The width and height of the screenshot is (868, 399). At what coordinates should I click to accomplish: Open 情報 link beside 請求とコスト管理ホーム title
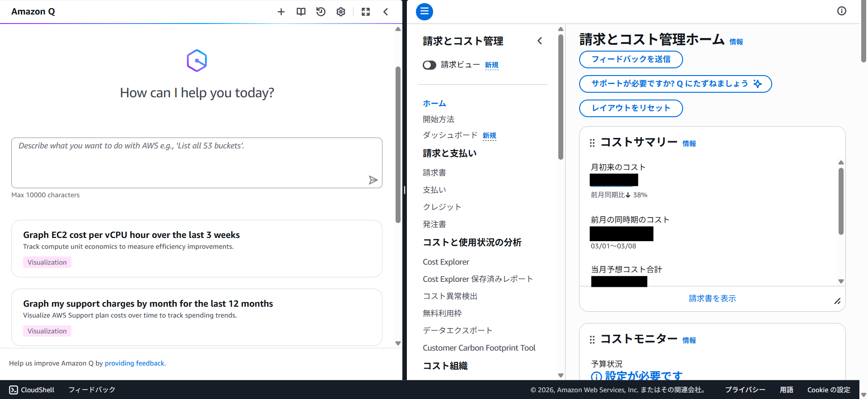736,42
